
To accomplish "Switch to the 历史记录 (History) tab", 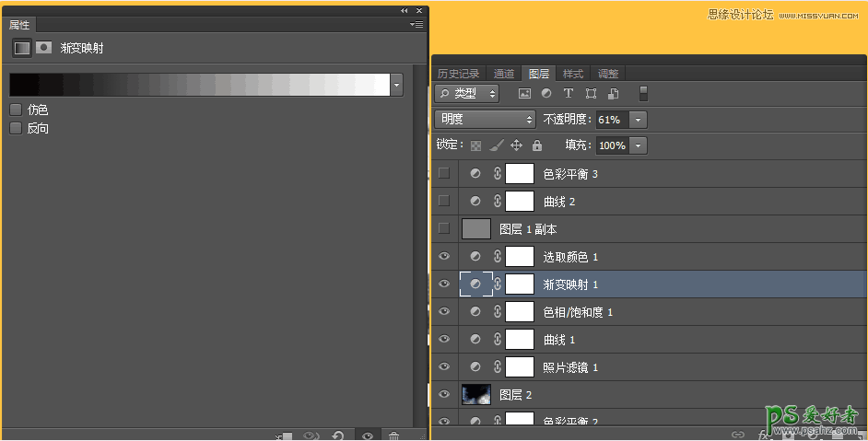I will pos(459,74).
